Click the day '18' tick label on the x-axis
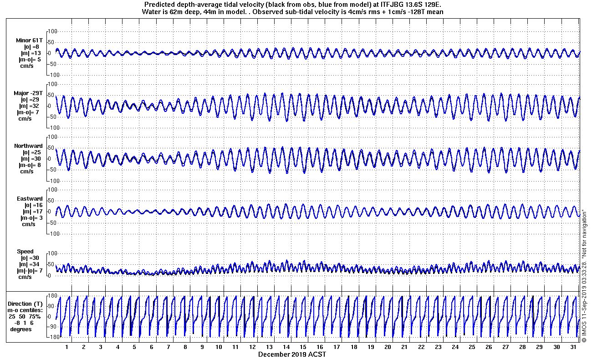The height and width of the screenshot is (364, 592). pos(354,347)
